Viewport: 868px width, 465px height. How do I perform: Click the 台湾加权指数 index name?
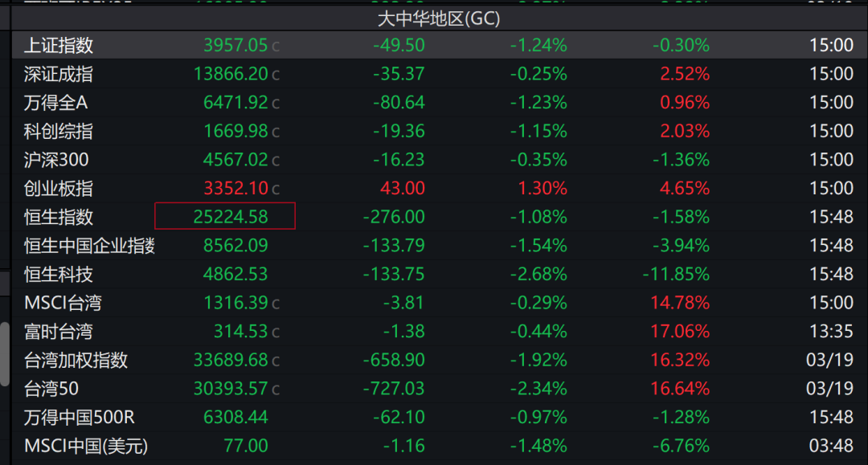76,361
